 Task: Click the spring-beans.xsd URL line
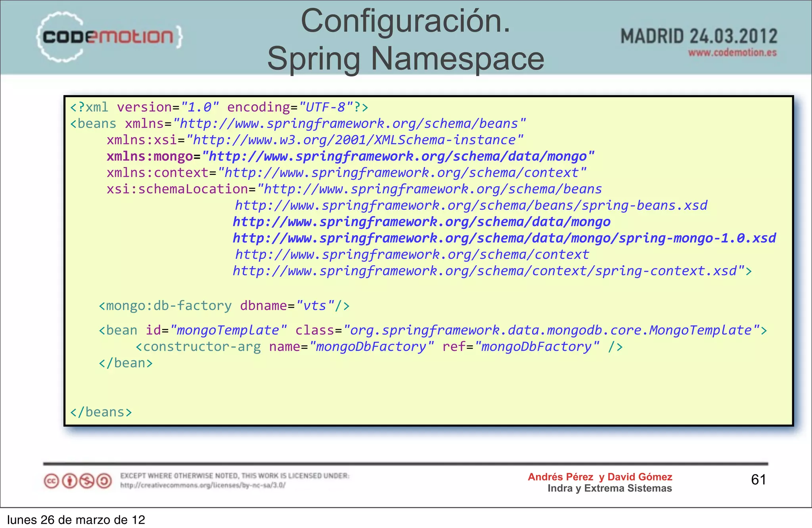pyautogui.click(x=471, y=205)
